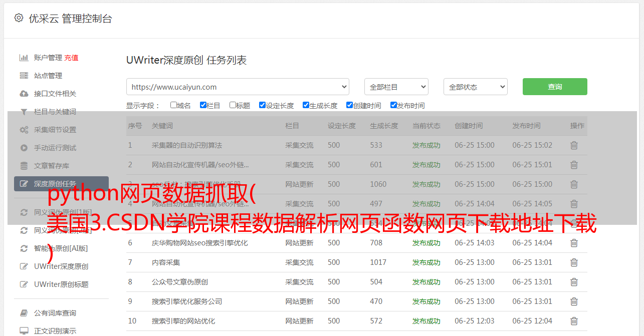This screenshot has height=336, width=644.
Task: Uncheck the 发布时间 display field checkbox
Action: tap(393, 105)
